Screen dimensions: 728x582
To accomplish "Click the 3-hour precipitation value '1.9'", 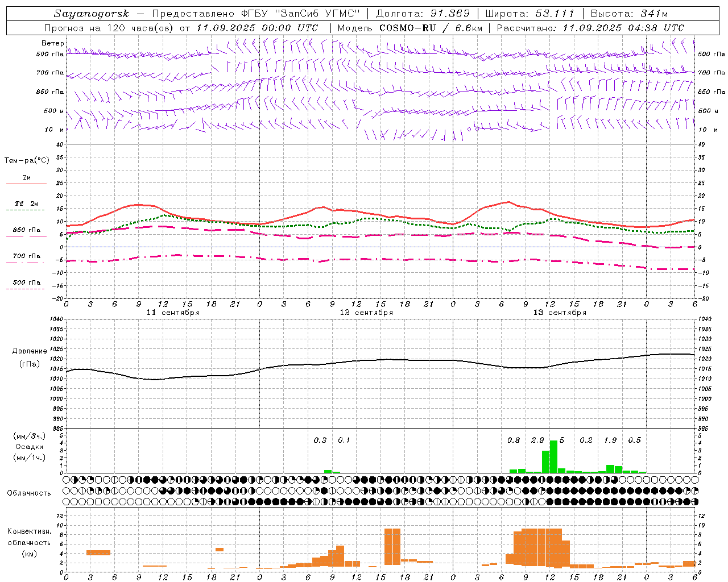I will [610, 440].
